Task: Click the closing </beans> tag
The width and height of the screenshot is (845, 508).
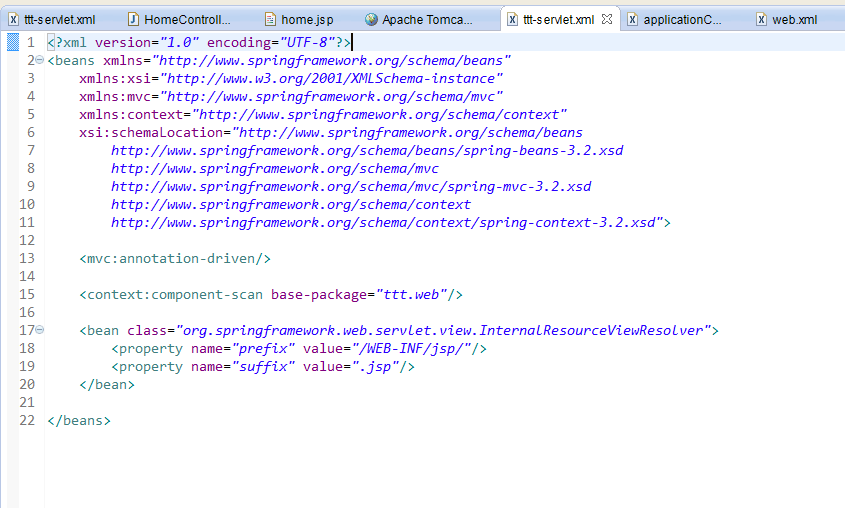Action: coord(79,420)
